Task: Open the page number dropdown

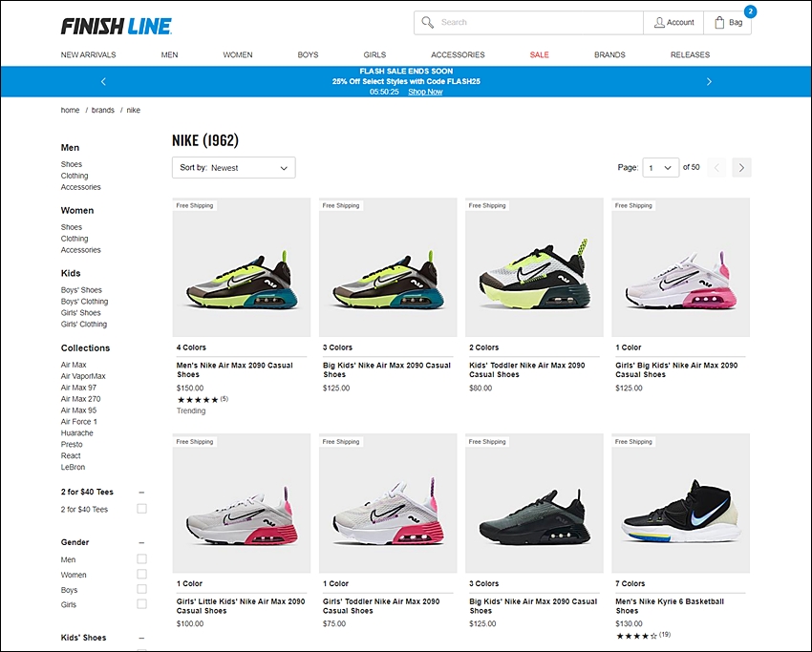Action: coord(661,168)
